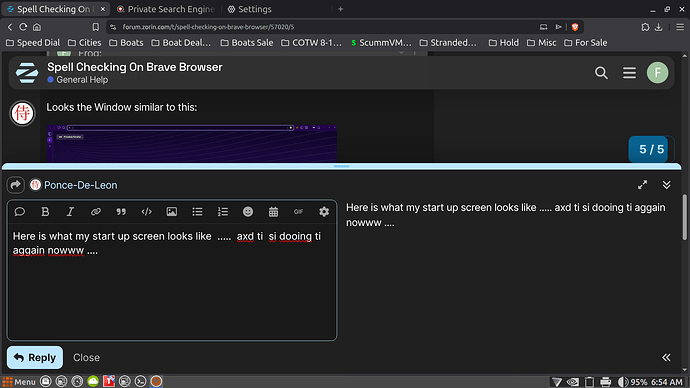The width and height of the screenshot is (690, 388).
Task: Open the network icon in system tray
Action: click(556, 382)
